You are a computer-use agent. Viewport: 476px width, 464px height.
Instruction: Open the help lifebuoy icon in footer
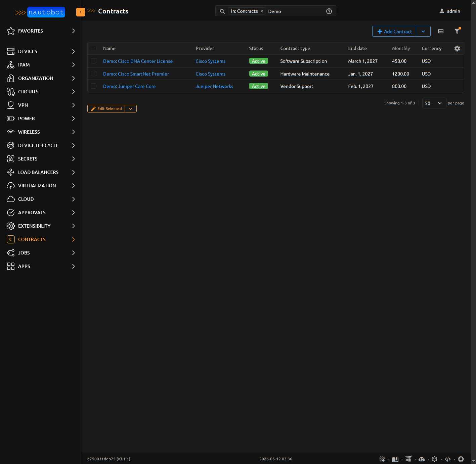461,459
